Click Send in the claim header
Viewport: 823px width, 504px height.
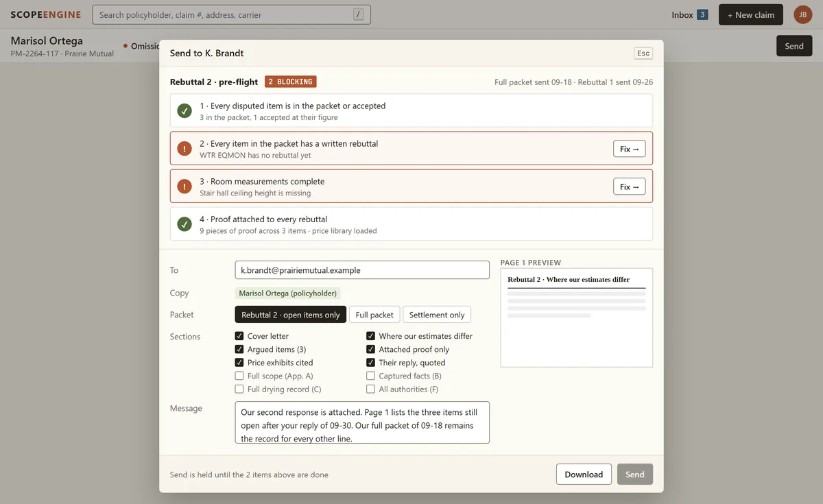[x=794, y=46]
